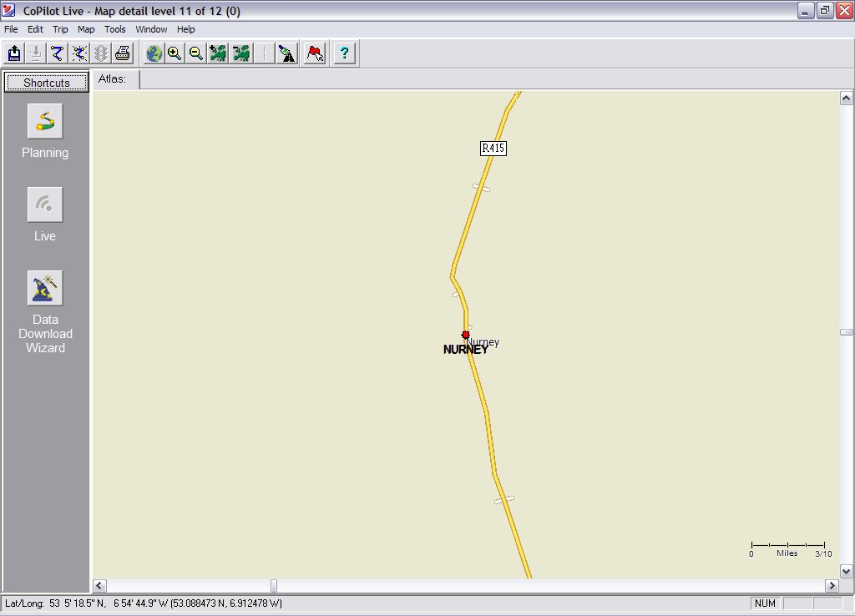Restore down the CoPilot window
This screenshot has height=616, width=855.
click(x=825, y=10)
